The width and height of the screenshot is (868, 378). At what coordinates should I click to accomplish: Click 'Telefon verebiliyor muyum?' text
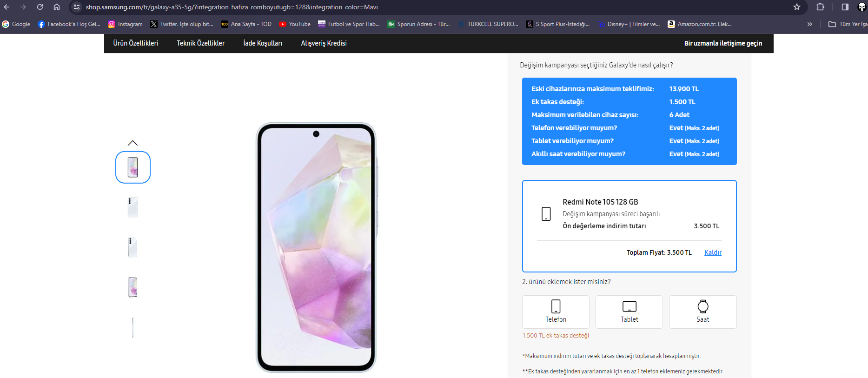(574, 128)
